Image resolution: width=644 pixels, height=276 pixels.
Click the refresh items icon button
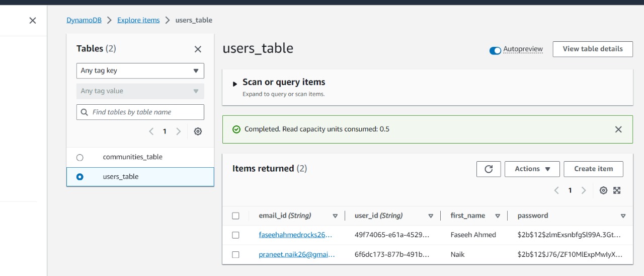click(489, 169)
